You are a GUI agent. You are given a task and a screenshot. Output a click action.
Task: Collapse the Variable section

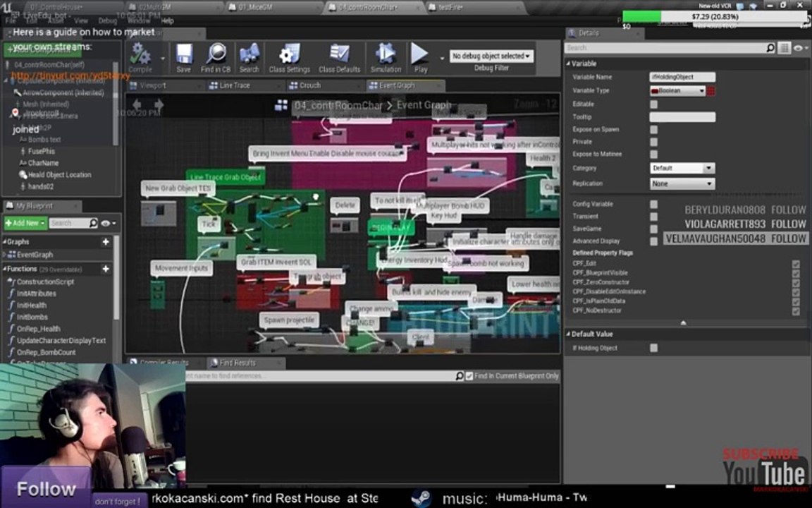(569, 64)
